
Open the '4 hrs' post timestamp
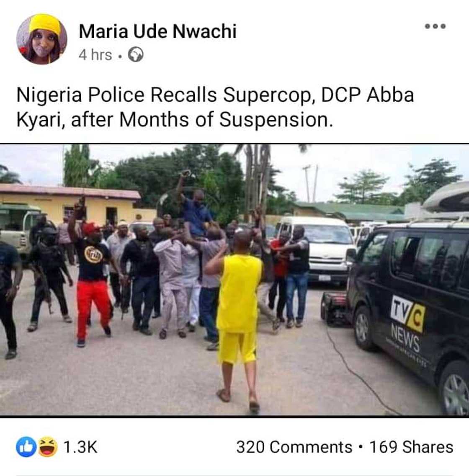[95, 55]
